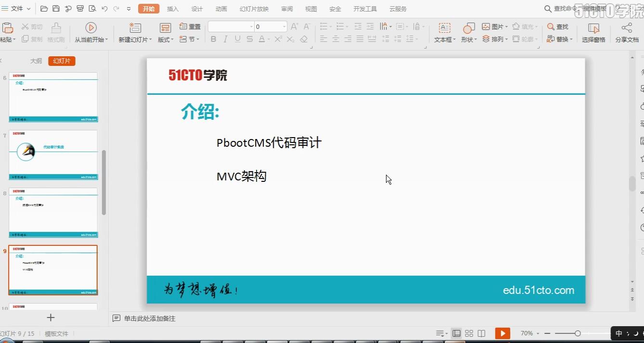Viewport: 644px width, 343px height.
Task: Select slide 7 thumbnail
Action: click(x=53, y=155)
